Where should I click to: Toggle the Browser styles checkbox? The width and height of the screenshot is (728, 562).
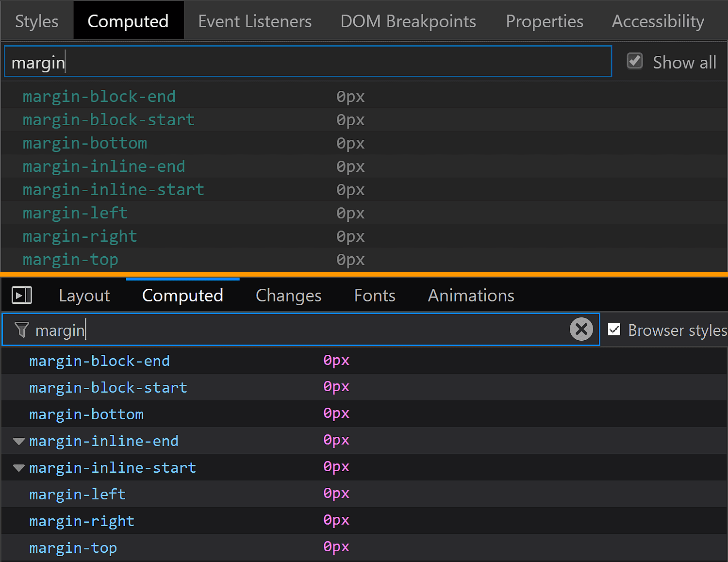pos(614,330)
